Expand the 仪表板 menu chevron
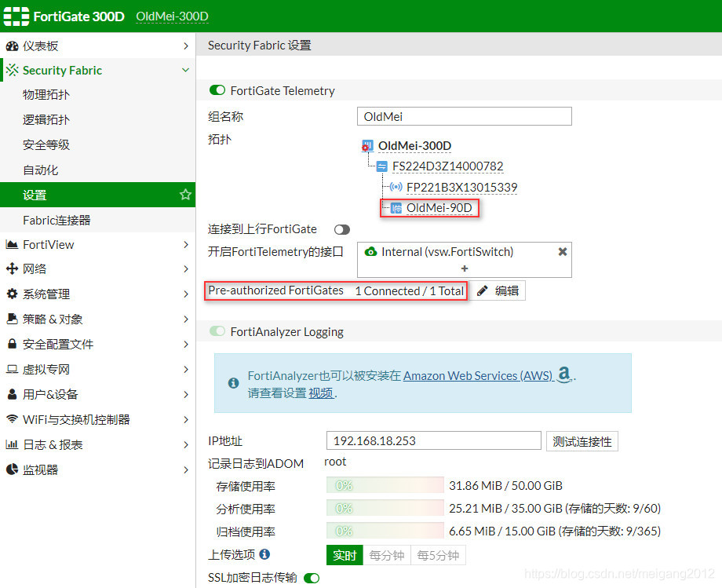 point(185,46)
